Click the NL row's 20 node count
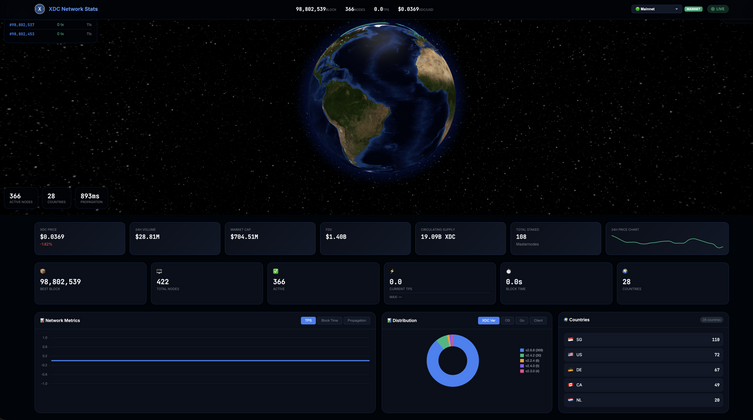 (717, 400)
